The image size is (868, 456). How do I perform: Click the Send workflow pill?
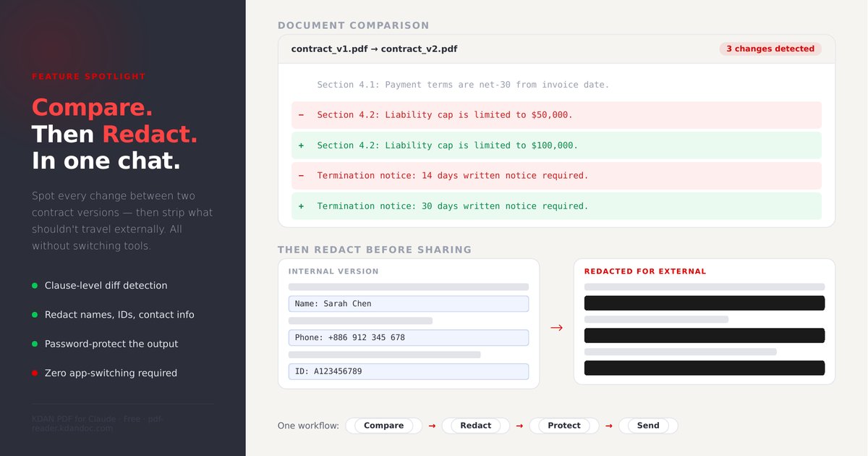pos(648,426)
